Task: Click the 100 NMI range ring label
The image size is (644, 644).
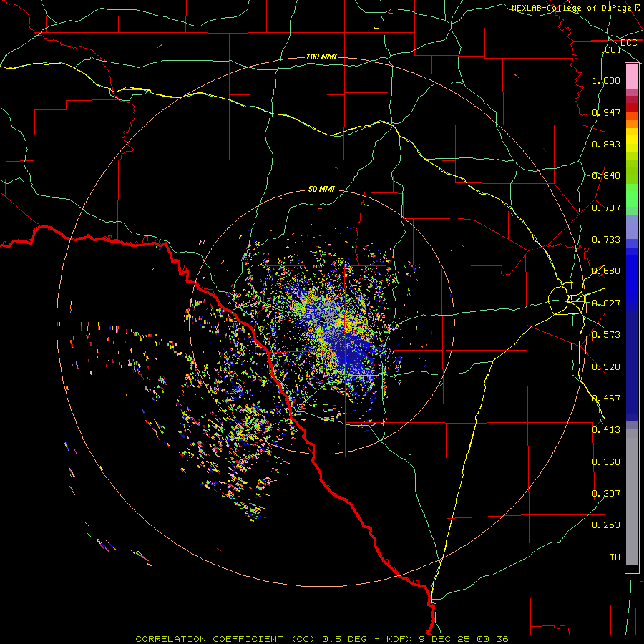Action: point(321,57)
